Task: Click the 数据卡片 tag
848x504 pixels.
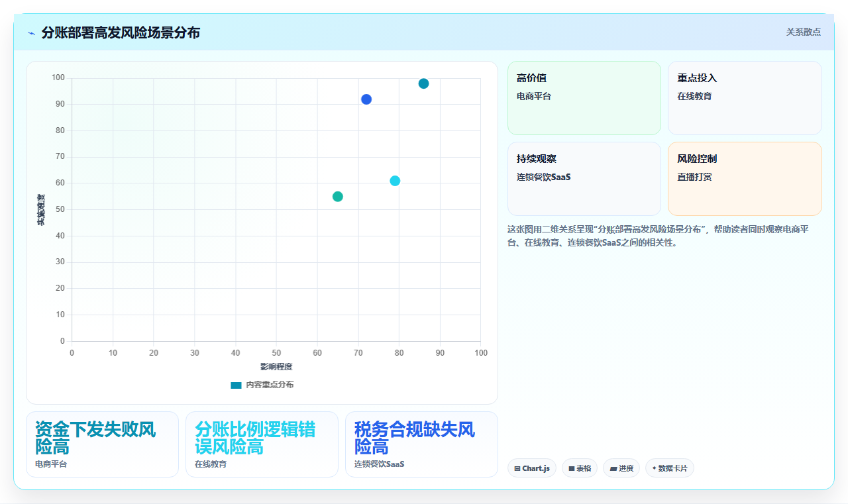Action: coord(670,468)
